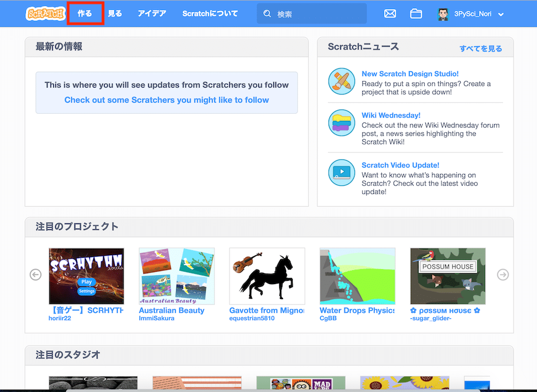Viewport: 537px width, 392px height.
Task: Open My Stuff folder icon
Action: tap(416, 14)
